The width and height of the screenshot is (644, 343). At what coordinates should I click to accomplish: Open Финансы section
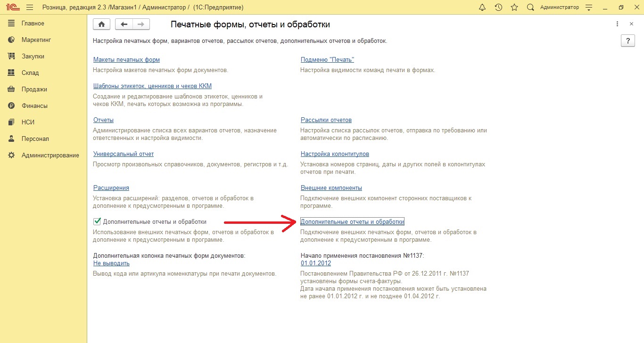click(34, 106)
